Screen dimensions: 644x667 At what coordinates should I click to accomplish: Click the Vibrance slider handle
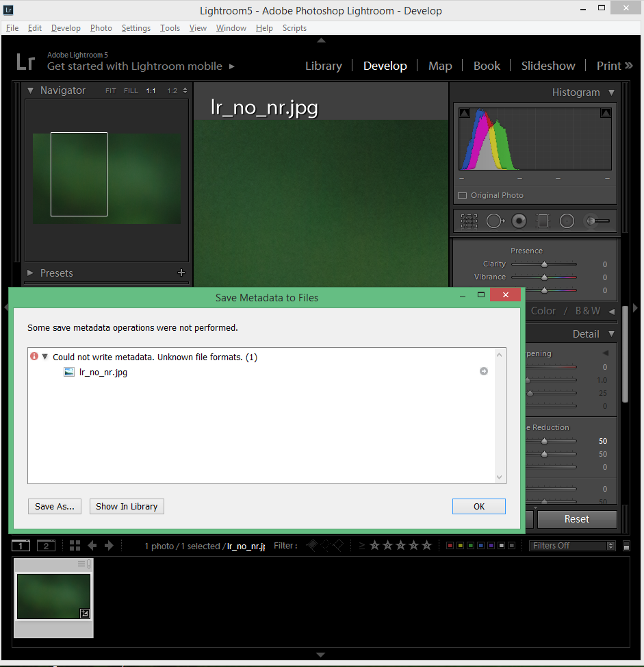pos(544,277)
